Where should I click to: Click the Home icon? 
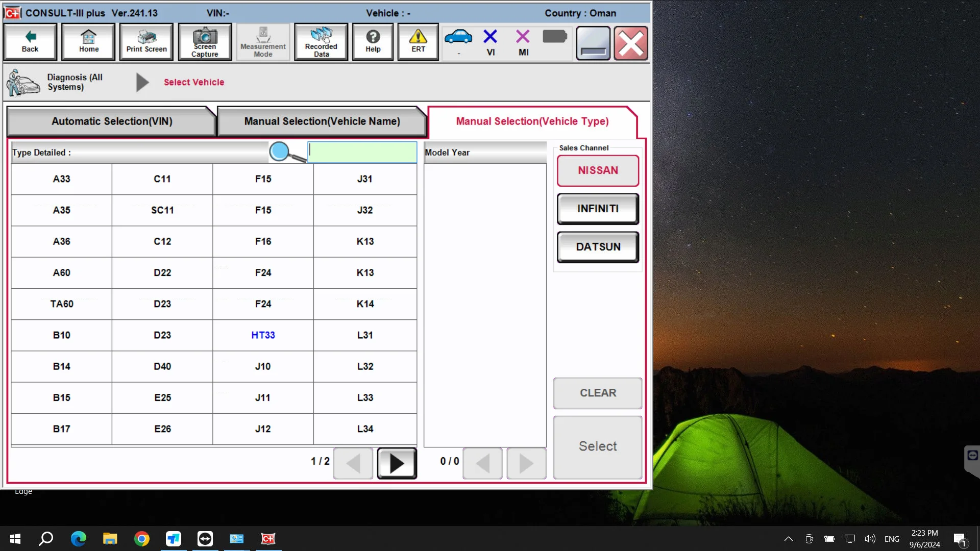88,42
